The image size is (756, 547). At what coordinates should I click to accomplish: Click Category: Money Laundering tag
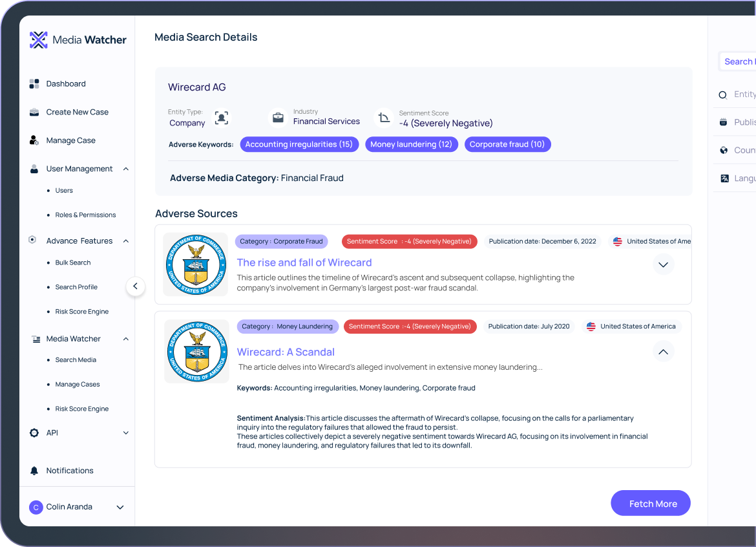(x=288, y=327)
